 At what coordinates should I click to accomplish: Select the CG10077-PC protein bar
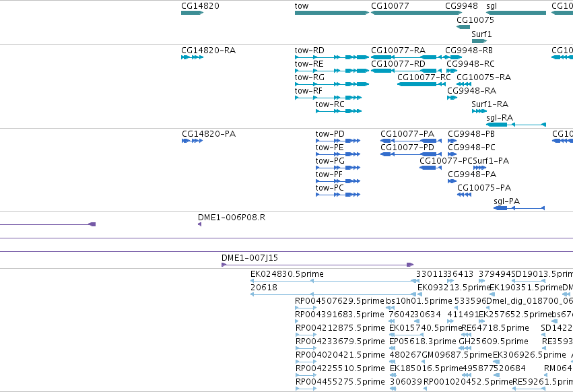click(430, 168)
